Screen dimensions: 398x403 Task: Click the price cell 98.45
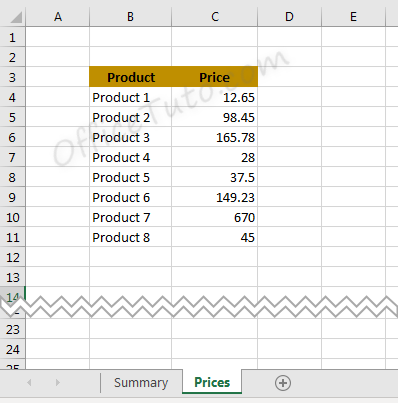tap(215, 117)
